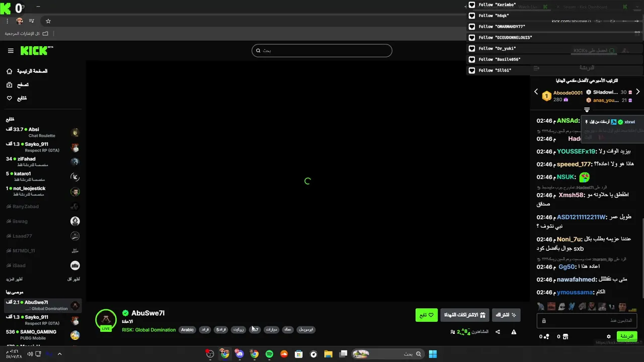Open Microsoft Store from the taskbar
Image resolution: width=644 pixels, height=362 pixels.
click(299, 354)
